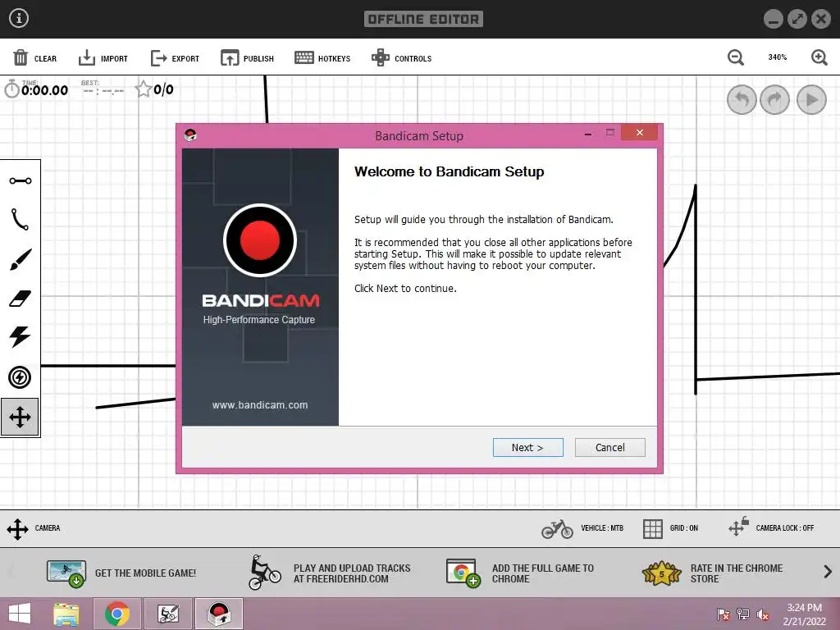
Task: Click the star score icon
Action: 144,89
